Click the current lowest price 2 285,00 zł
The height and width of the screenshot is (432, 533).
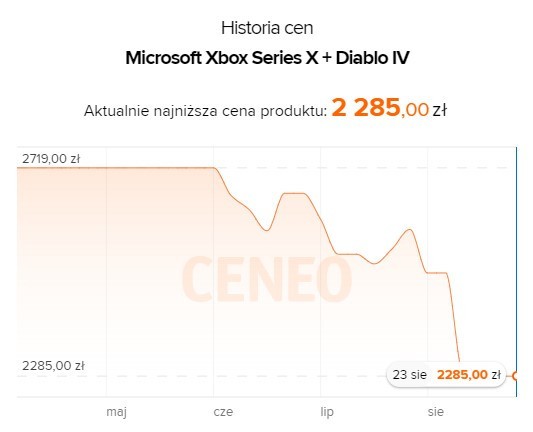click(389, 108)
